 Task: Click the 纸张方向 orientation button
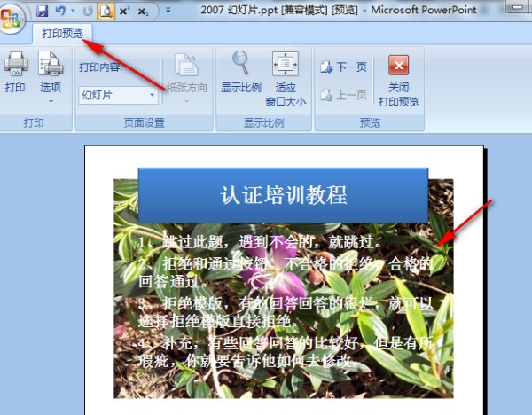(186, 78)
